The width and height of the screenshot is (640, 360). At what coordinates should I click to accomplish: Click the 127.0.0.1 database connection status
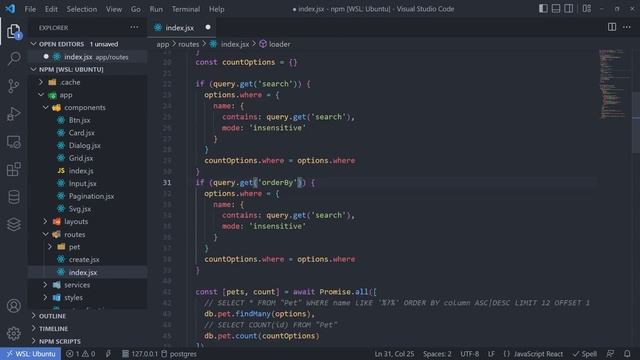click(140, 354)
